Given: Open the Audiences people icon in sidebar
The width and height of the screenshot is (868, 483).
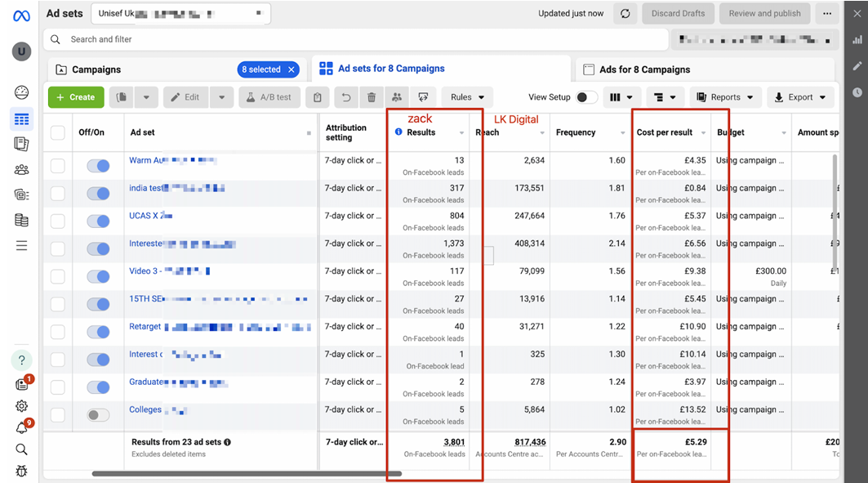Looking at the screenshot, I should [x=21, y=169].
